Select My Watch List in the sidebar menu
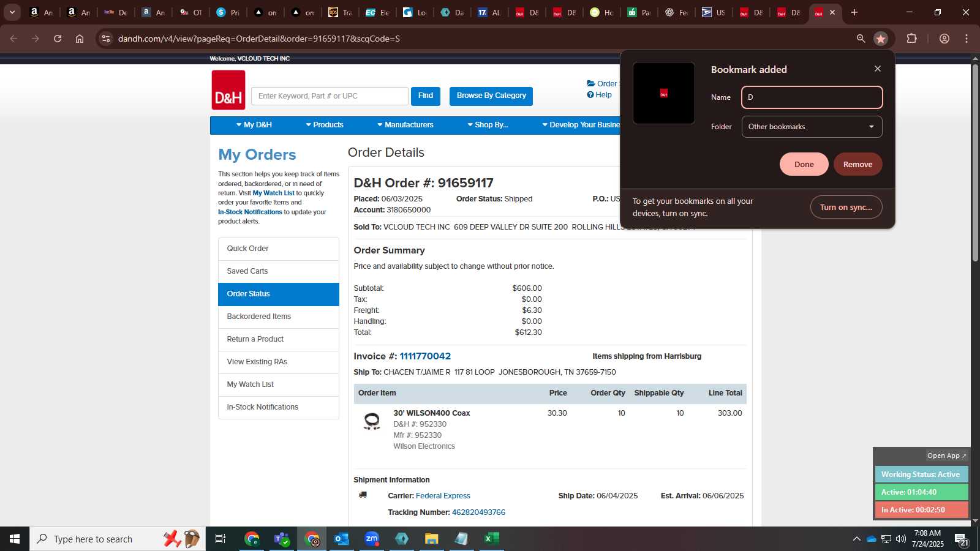Image resolution: width=980 pixels, height=551 pixels. coord(279,384)
